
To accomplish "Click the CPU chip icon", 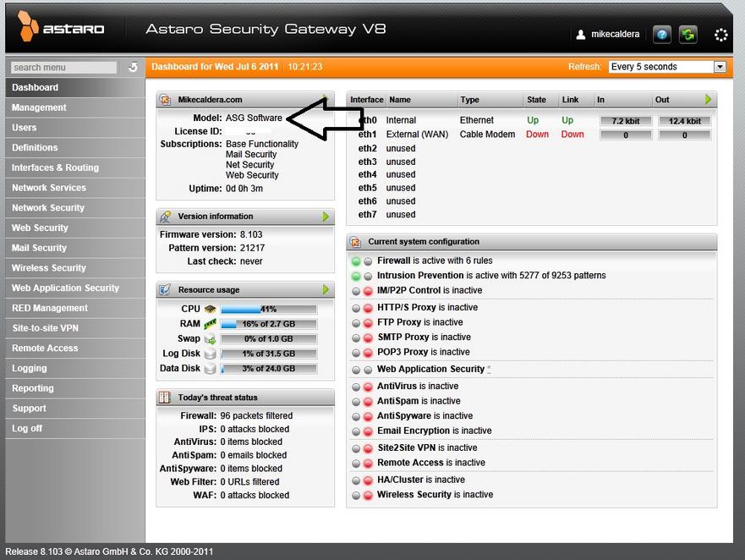I will coord(210,309).
